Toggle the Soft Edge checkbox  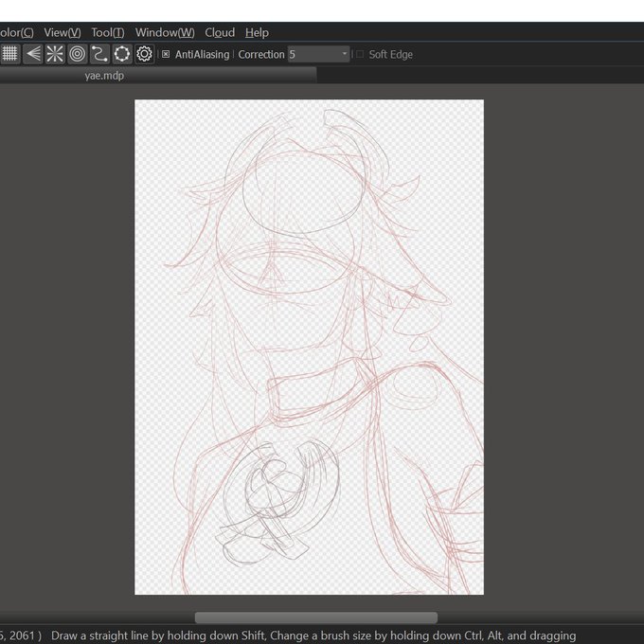(x=360, y=54)
